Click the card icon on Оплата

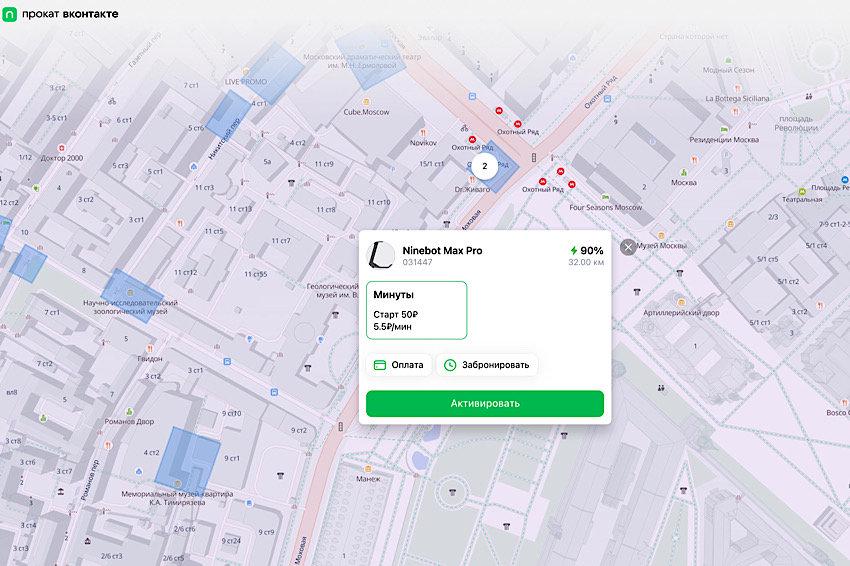pos(380,365)
